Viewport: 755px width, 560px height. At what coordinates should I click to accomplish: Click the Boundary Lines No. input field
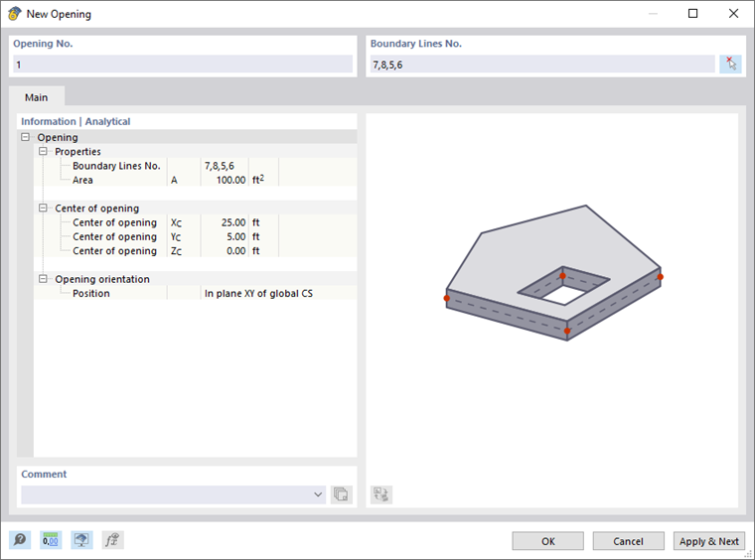542,64
